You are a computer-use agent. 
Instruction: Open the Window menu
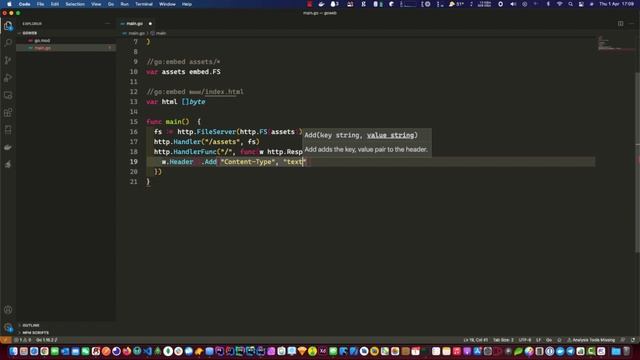[x=167, y=4]
